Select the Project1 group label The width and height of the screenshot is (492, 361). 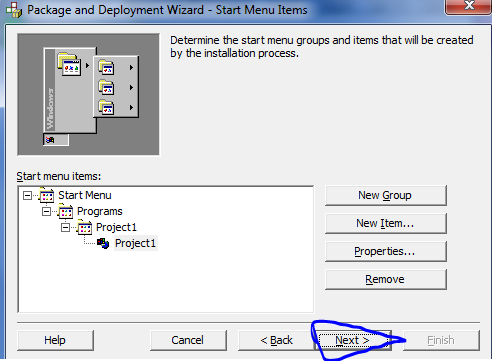point(116,227)
